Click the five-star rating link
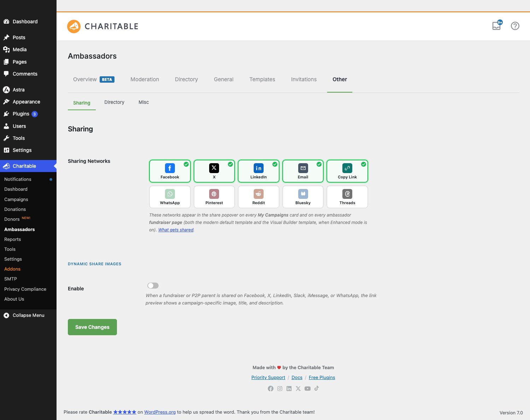The width and height of the screenshot is (530, 420). point(125,412)
